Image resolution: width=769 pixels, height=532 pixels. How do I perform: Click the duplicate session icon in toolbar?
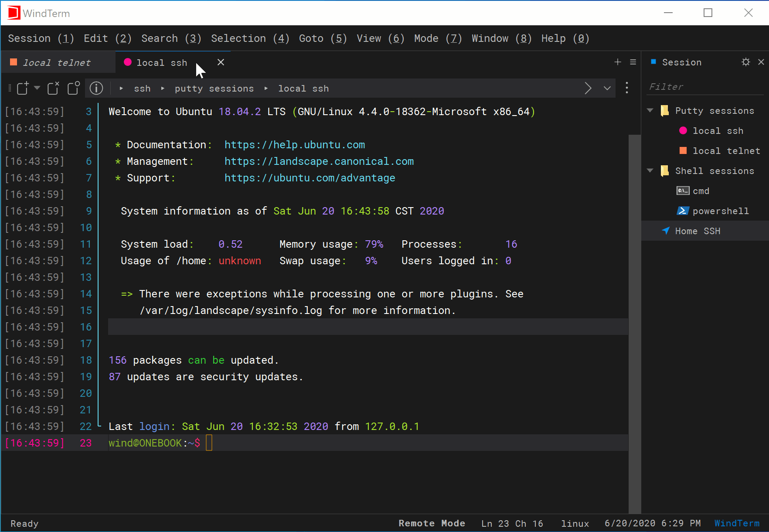click(74, 88)
